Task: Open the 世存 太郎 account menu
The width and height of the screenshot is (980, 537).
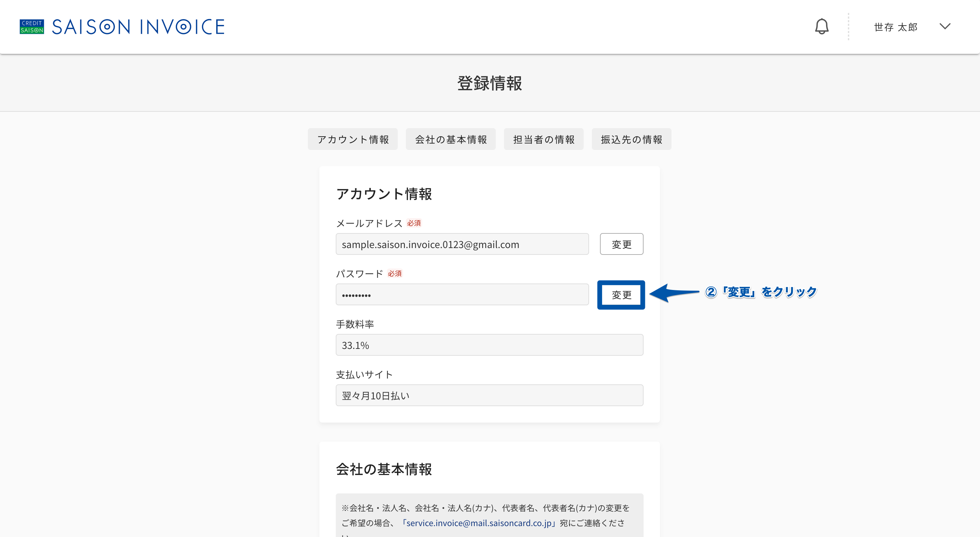Action: 896,27
